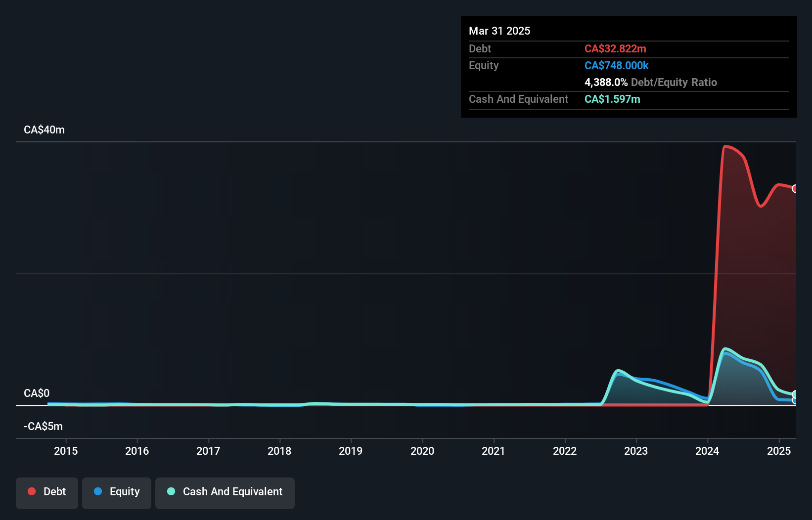Click the teal Cash endpoint marker on chart
This screenshot has height=520, width=812.
click(795, 394)
